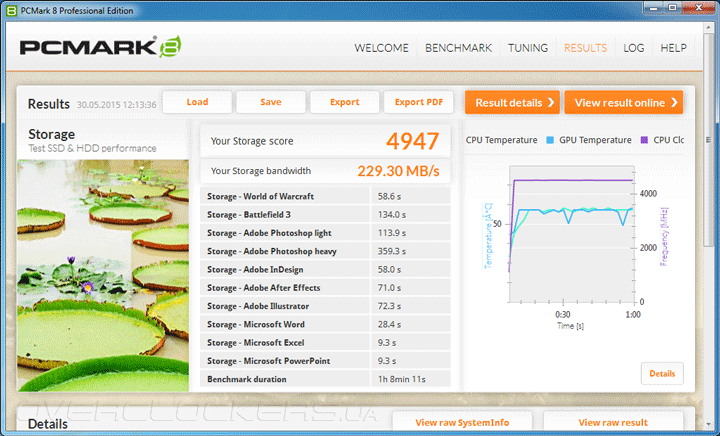The width and height of the screenshot is (720, 436).
Task: Open the Help tab
Action: (x=673, y=48)
